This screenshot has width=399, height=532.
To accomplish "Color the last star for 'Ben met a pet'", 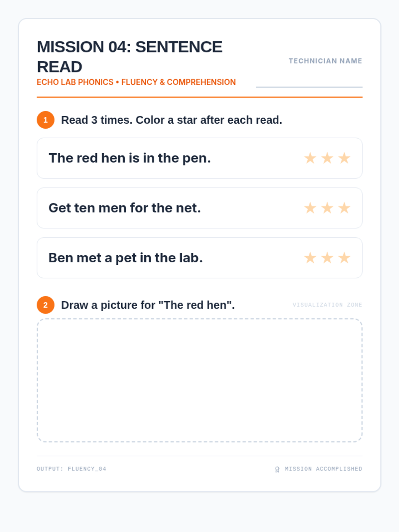I will coord(344,258).
